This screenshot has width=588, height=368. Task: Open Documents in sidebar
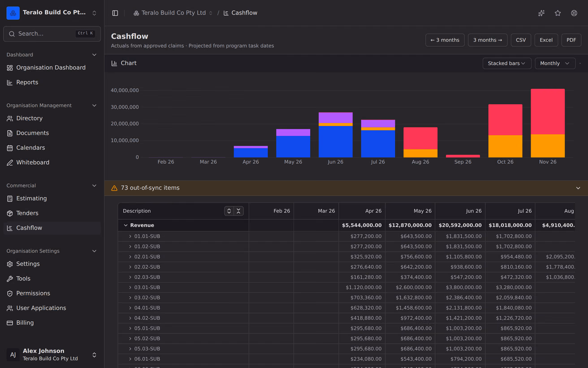point(52,133)
